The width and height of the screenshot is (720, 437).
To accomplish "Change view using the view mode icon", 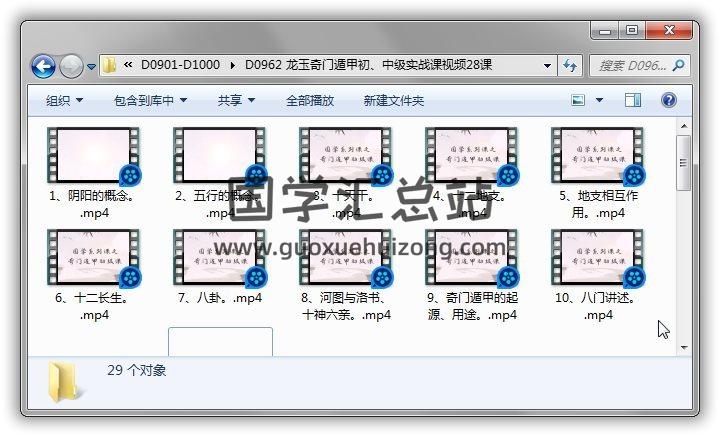I will [x=578, y=100].
